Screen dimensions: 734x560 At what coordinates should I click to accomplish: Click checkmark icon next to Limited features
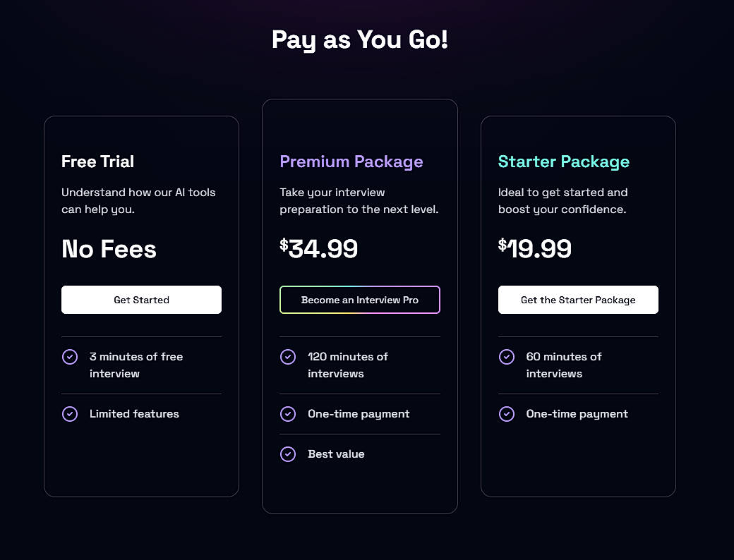70,414
